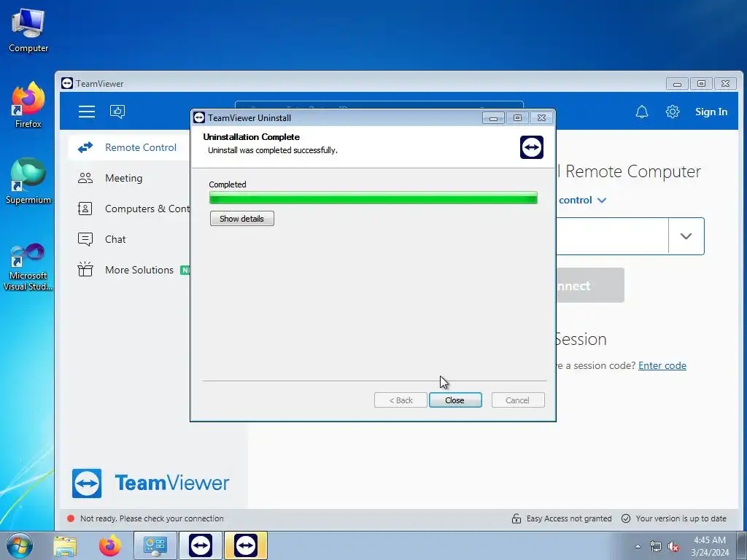Click the completed green progress bar
The height and width of the screenshot is (560, 747).
[373, 198]
